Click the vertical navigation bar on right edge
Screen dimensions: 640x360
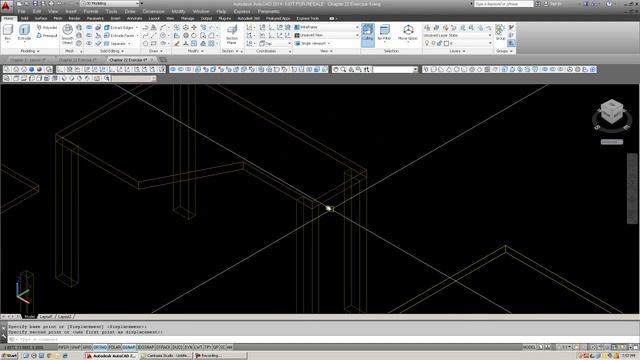[632, 189]
